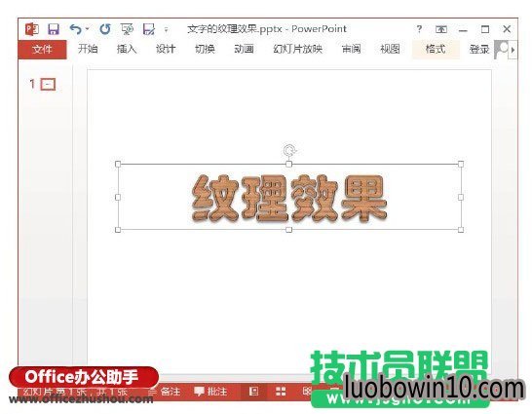The width and height of the screenshot is (532, 414).
Task: Open the 设计 Design tab
Action: (x=166, y=49)
